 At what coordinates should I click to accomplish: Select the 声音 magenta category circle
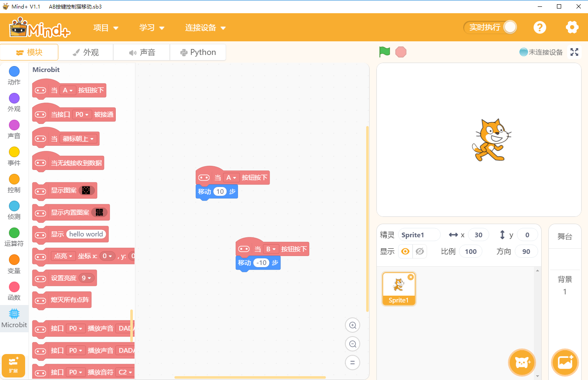point(14,125)
